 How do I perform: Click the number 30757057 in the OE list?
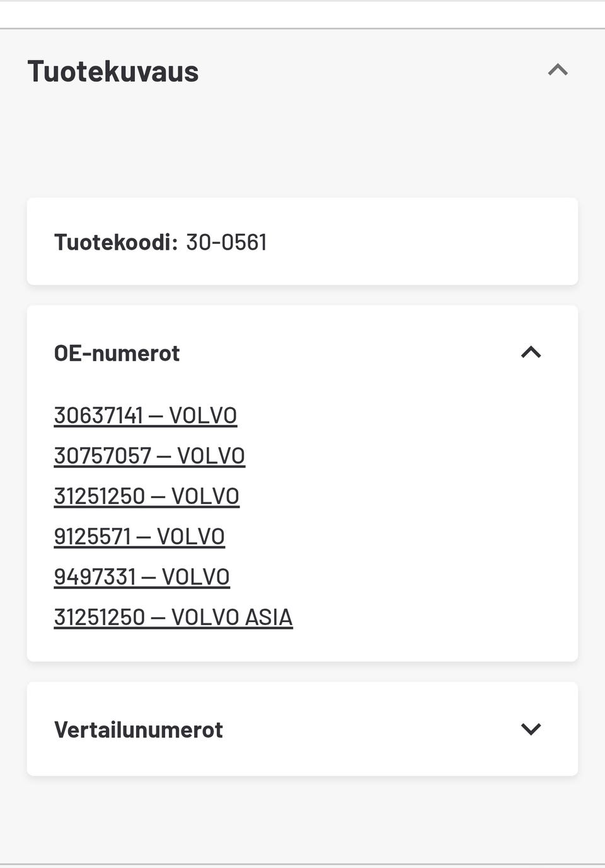tap(103, 456)
